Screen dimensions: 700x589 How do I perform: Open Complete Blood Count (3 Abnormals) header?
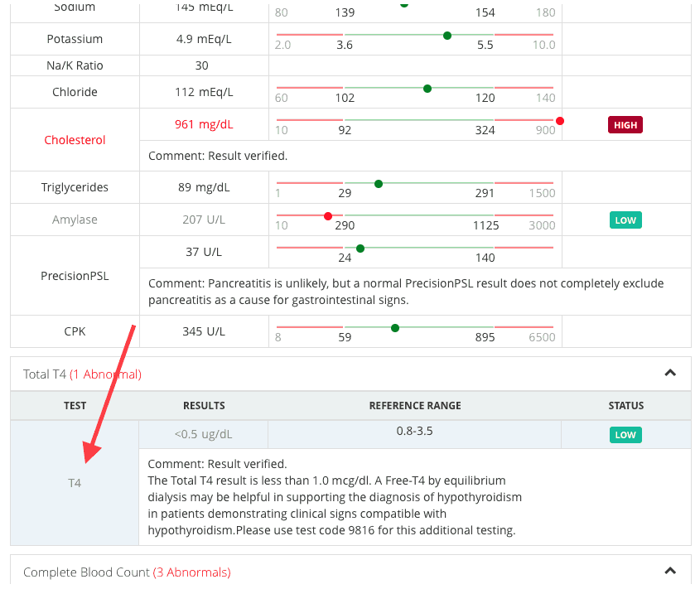[x=127, y=572]
